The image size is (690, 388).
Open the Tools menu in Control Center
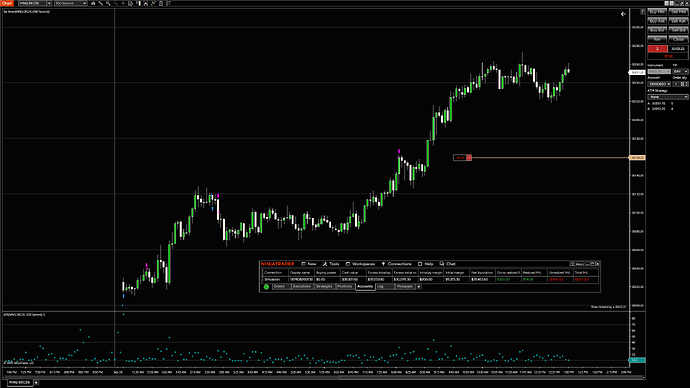pyautogui.click(x=330, y=264)
